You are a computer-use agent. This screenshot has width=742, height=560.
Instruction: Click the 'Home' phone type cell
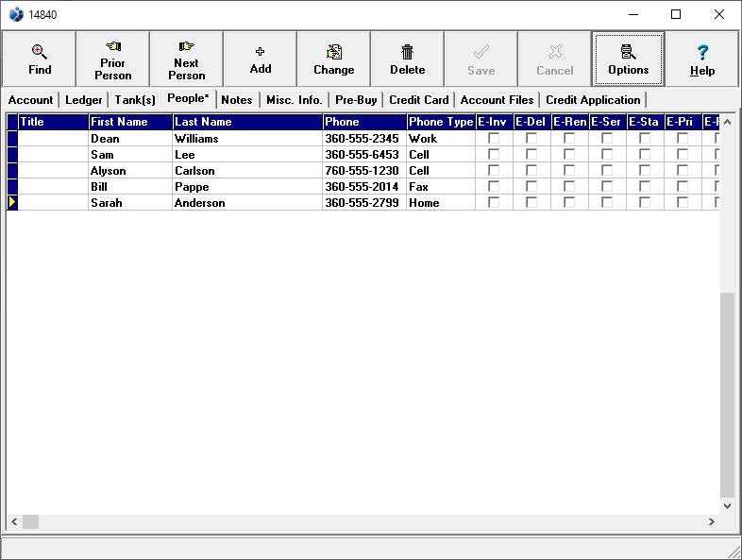(x=441, y=203)
